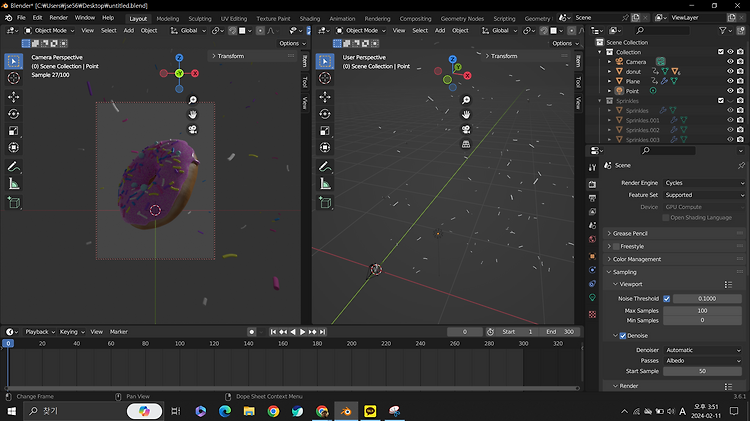The image size is (750, 421).
Task: Select the Cursor tool in left viewport
Action: pyautogui.click(x=13, y=78)
